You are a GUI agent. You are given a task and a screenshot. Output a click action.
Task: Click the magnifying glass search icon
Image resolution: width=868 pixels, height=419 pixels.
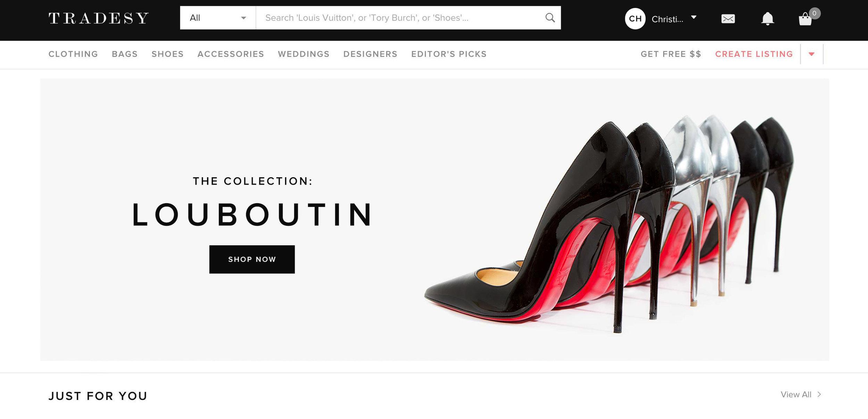click(x=550, y=18)
